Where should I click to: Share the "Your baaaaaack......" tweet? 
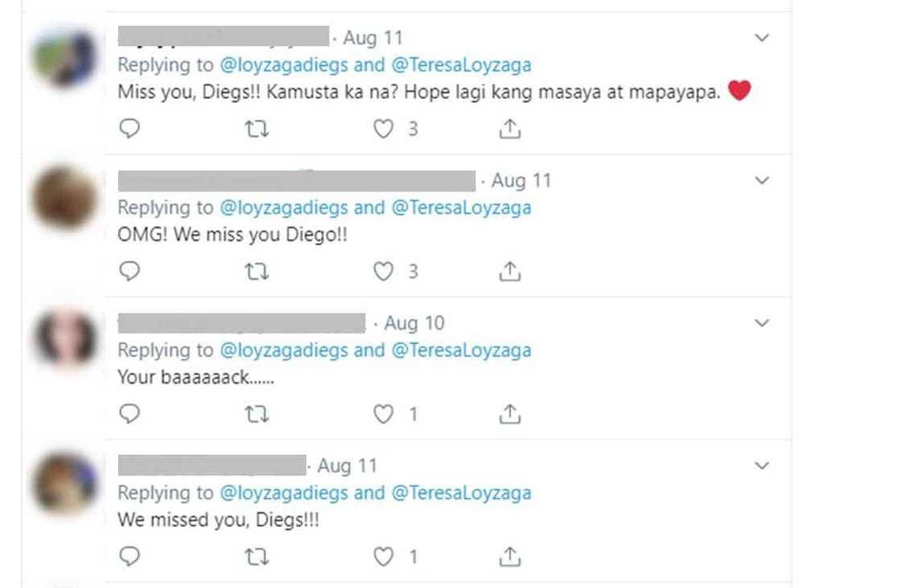pyautogui.click(x=508, y=413)
